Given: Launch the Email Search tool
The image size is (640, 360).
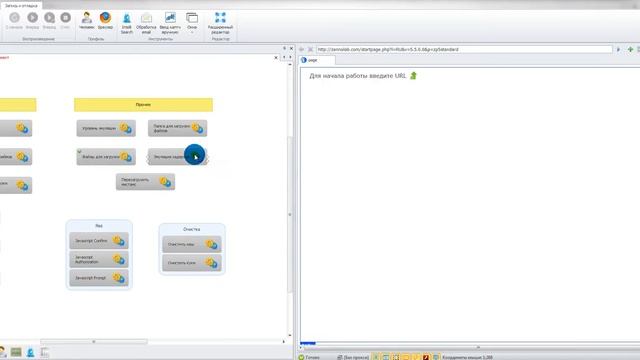Looking at the screenshot, I should (127, 23).
